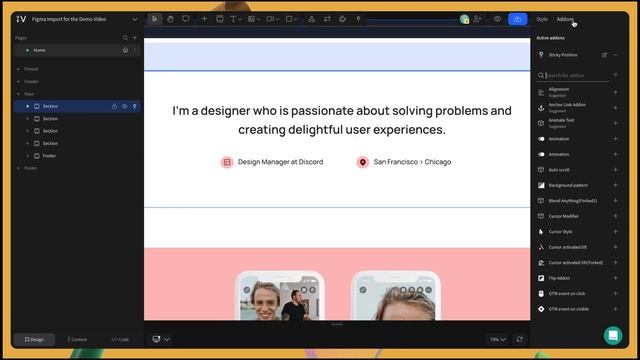640x360 pixels.
Task: Open the Home page more options menu
Action: tap(135, 50)
